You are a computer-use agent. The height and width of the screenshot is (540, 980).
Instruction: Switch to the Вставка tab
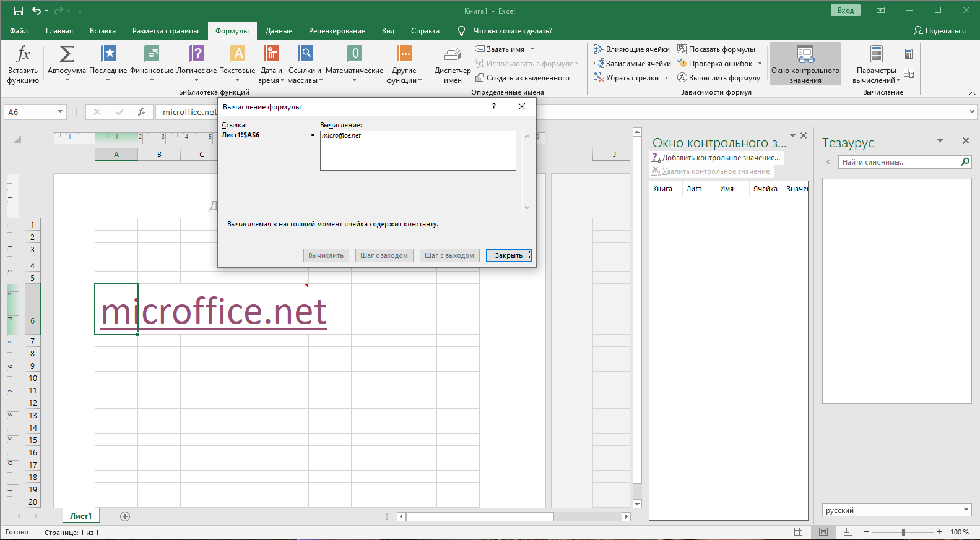[x=103, y=31]
